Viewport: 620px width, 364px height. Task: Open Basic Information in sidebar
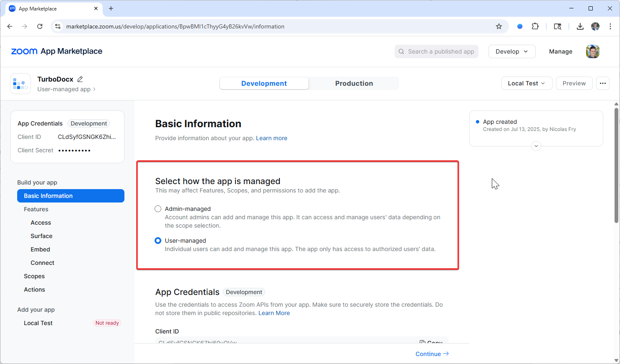point(71,196)
